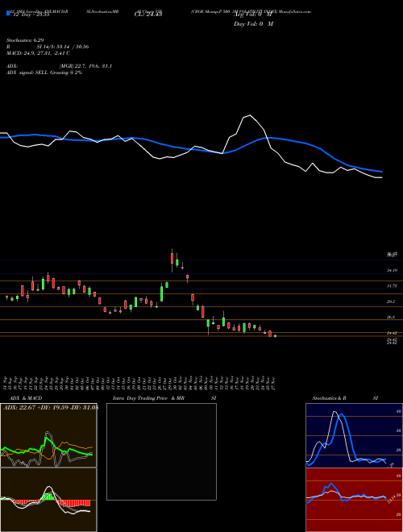Click the 'MACD: 24.9, 27.31, -2.41 C' line
Viewport: 403px width, 532px height.
[x=38, y=53]
